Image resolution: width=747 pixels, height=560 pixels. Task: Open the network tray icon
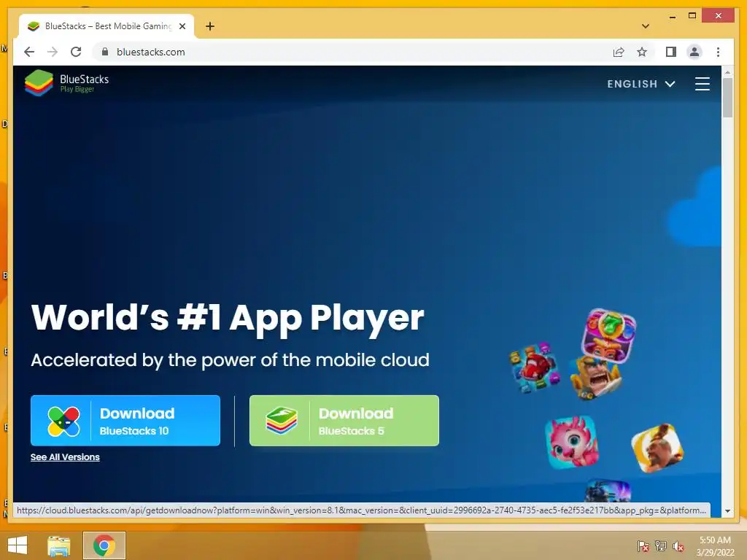pyautogui.click(x=661, y=546)
